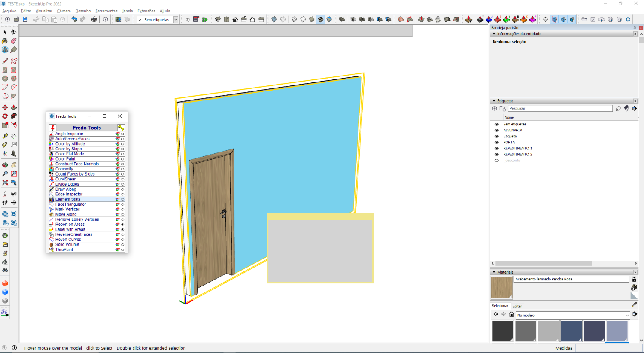Create a new file with the toolbar icon
The image size is (644, 353).
pos(7,19)
